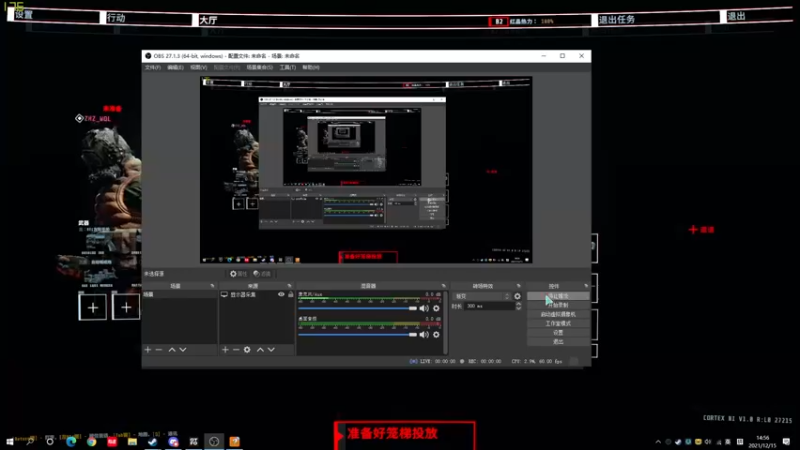Toggle lock on display capture source
This screenshot has width=800, height=450.
coord(291,294)
